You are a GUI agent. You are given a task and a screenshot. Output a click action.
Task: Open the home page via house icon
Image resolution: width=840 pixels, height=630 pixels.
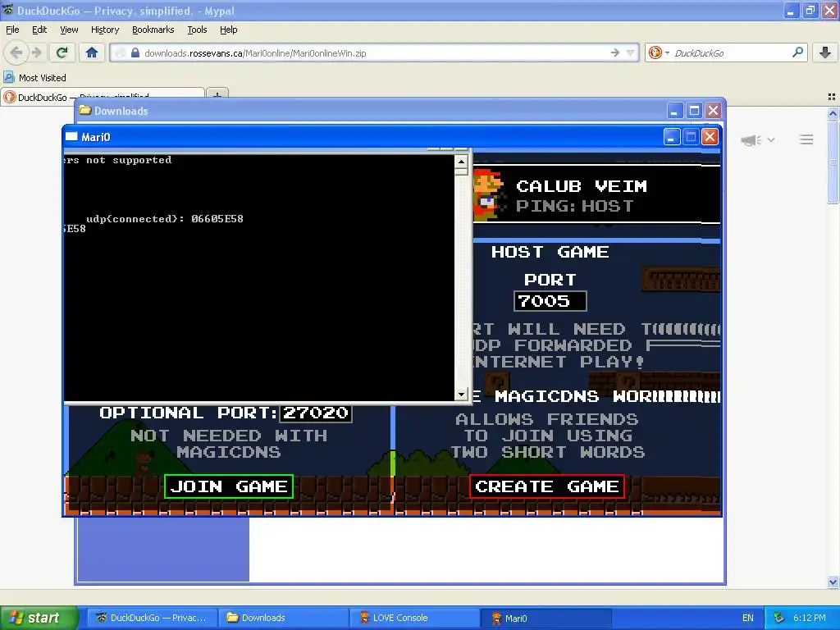click(x=92, y=52)
